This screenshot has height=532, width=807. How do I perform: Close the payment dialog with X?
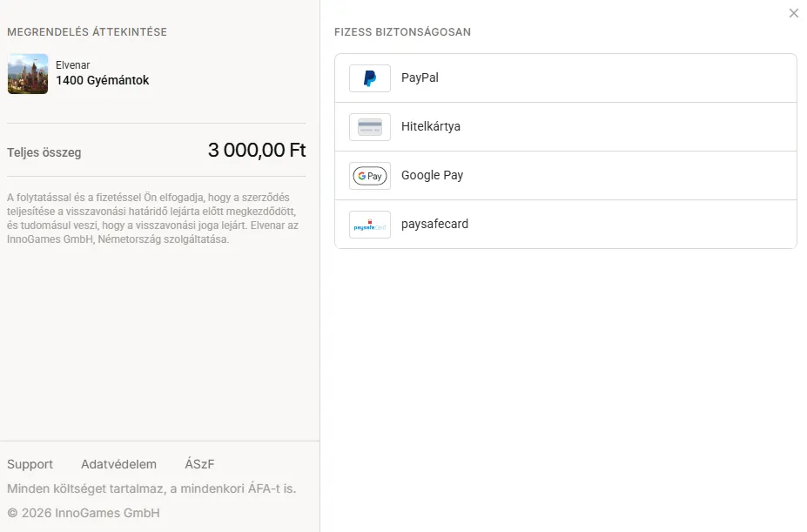pos(794,13)
